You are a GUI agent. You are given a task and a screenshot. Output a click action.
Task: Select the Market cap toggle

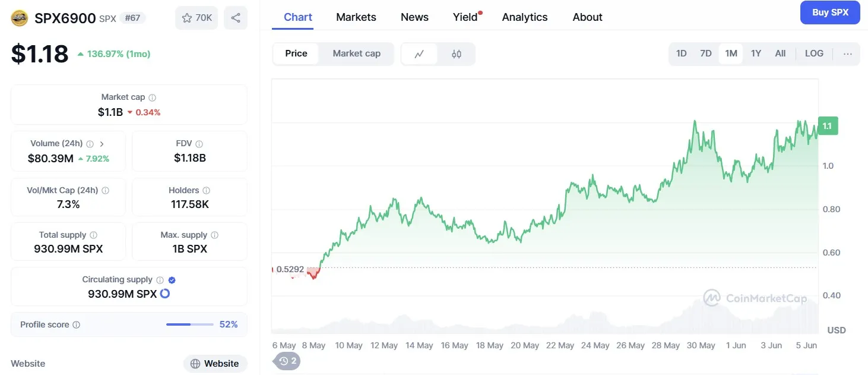(356, 53)
